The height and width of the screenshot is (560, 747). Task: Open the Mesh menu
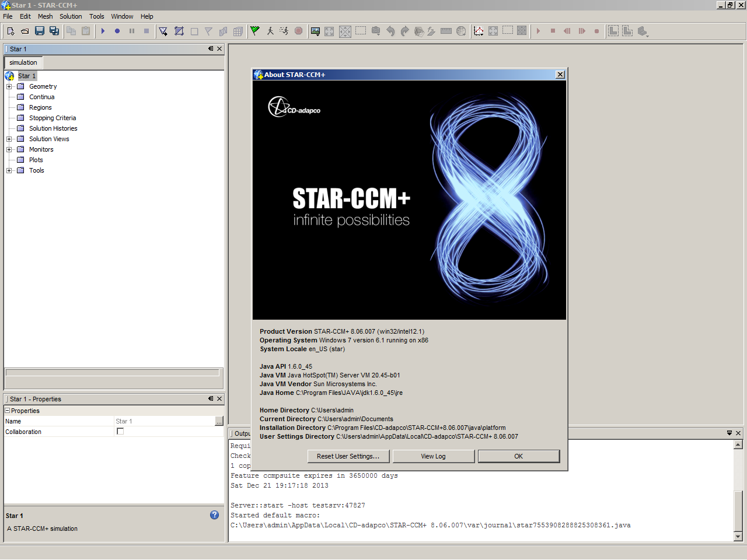click(x=45, y=16)
